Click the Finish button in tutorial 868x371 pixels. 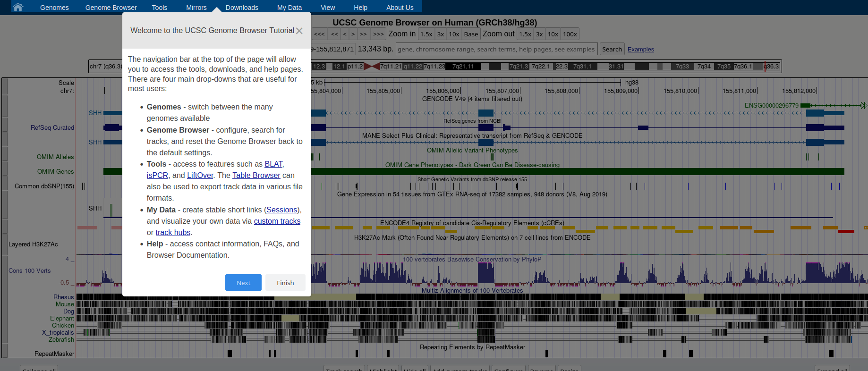[285, 283]
